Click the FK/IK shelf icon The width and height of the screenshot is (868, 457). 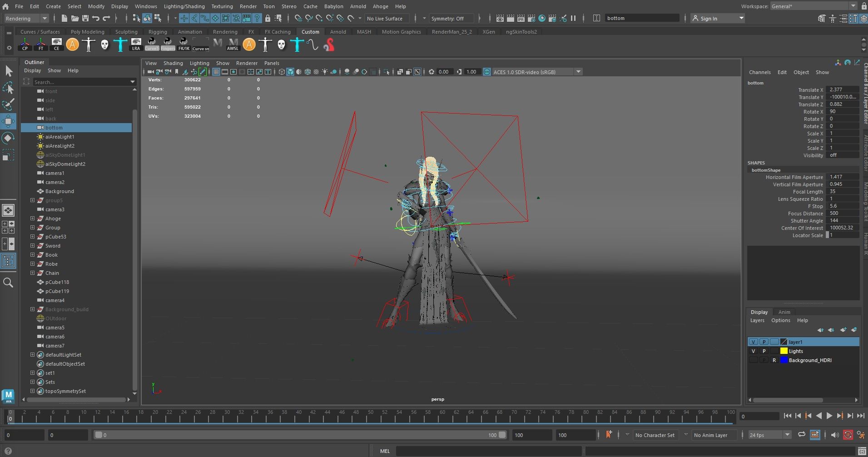tap(184, 45)
